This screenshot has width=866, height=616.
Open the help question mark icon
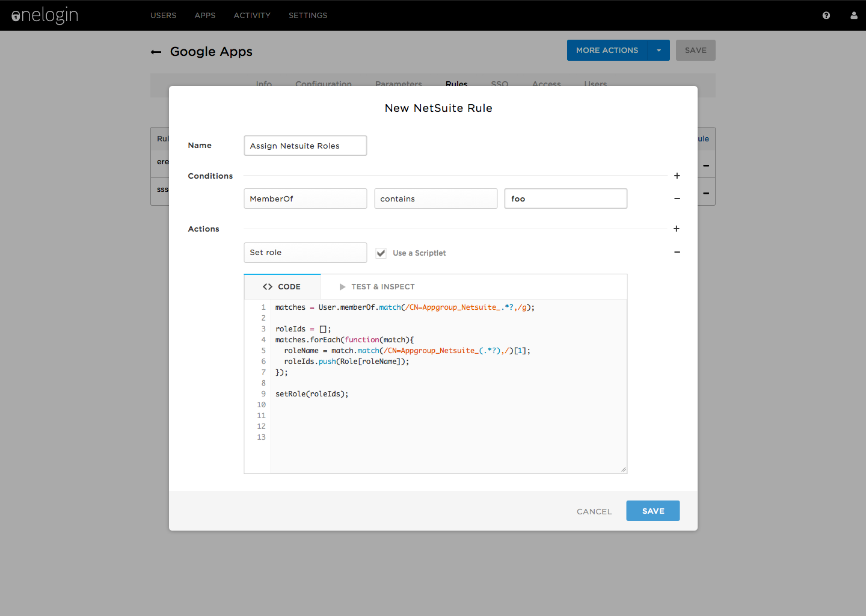(x=826, y=16)
